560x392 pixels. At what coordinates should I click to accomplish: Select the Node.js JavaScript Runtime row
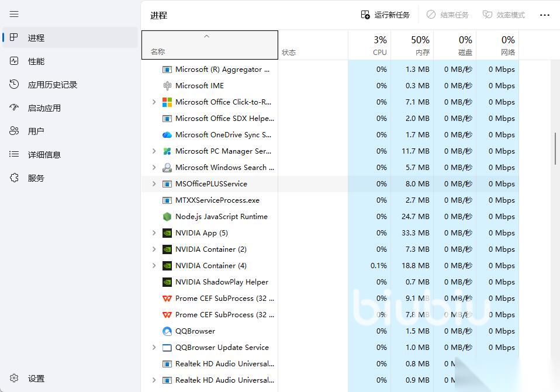click(330, 217)
